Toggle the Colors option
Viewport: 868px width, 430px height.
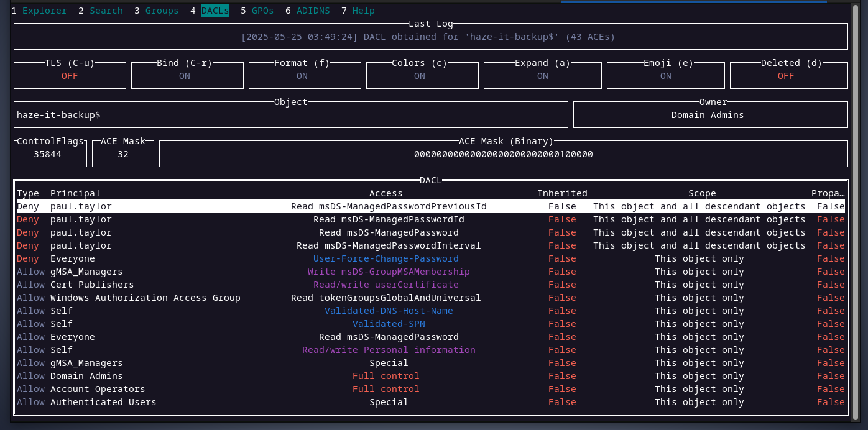420,76
